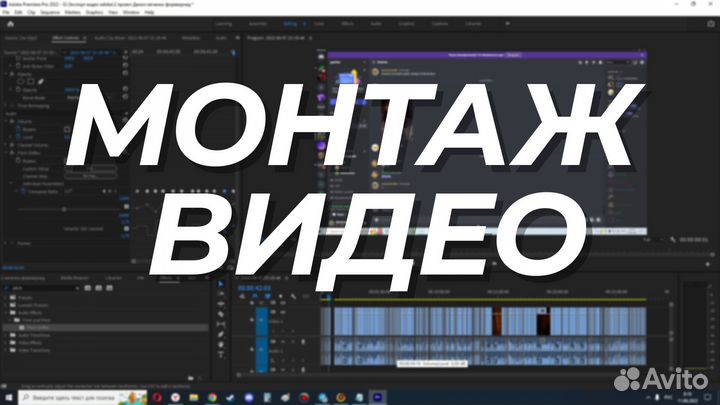Select the Ripple Edit tool
The image size is (720, 405).
[x=221, y=304]
